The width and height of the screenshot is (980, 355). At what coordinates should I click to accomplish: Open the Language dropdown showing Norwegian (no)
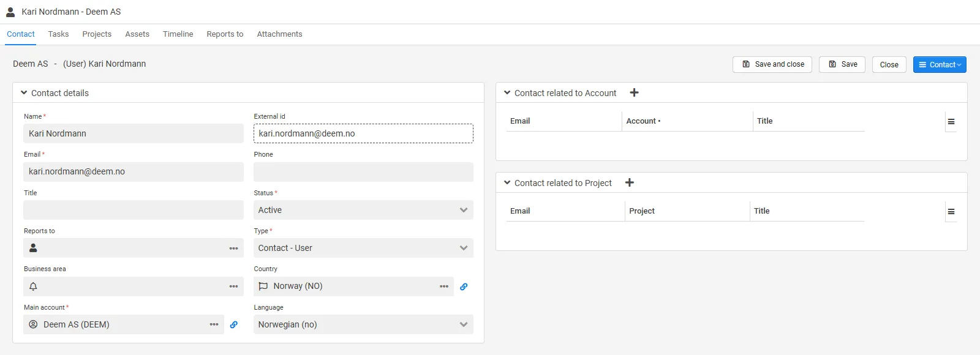coord(363,324)
